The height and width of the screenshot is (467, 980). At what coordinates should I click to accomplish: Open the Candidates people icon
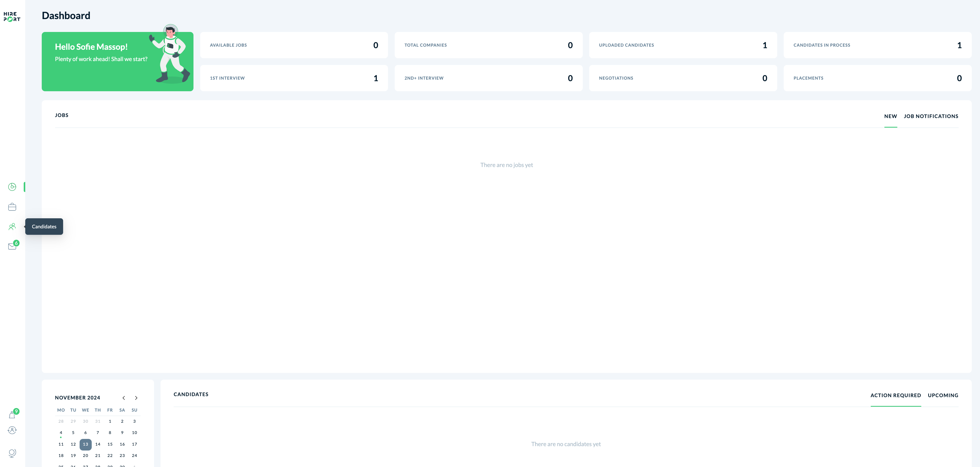coord(12,227)
